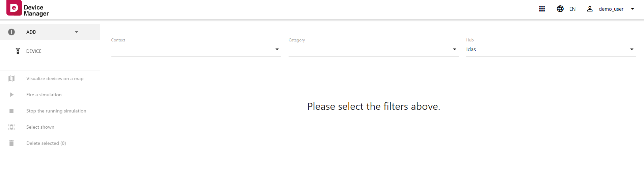Click the EN language label

[x=572, y=9]
